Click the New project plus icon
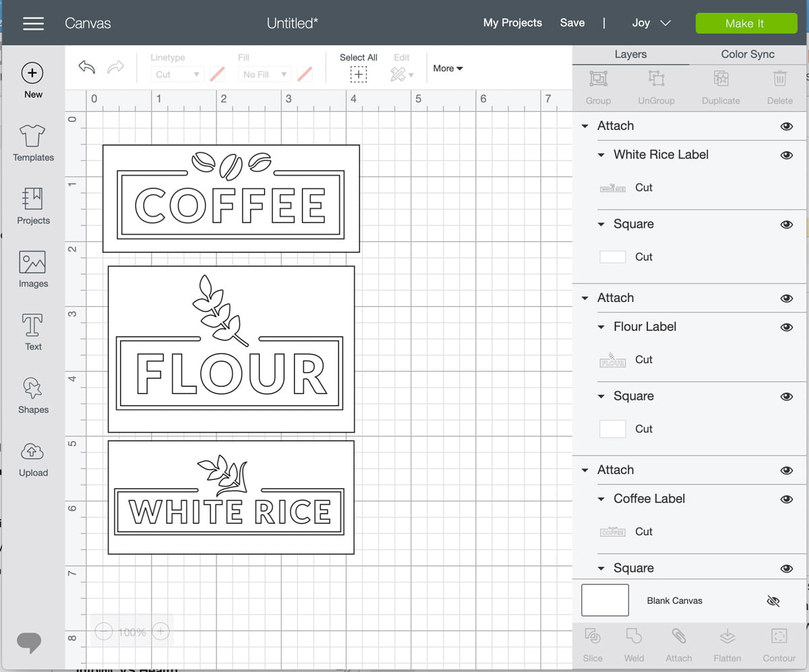Screen dimensions: 809x672 pyautogui.click(x=32, y=73)
